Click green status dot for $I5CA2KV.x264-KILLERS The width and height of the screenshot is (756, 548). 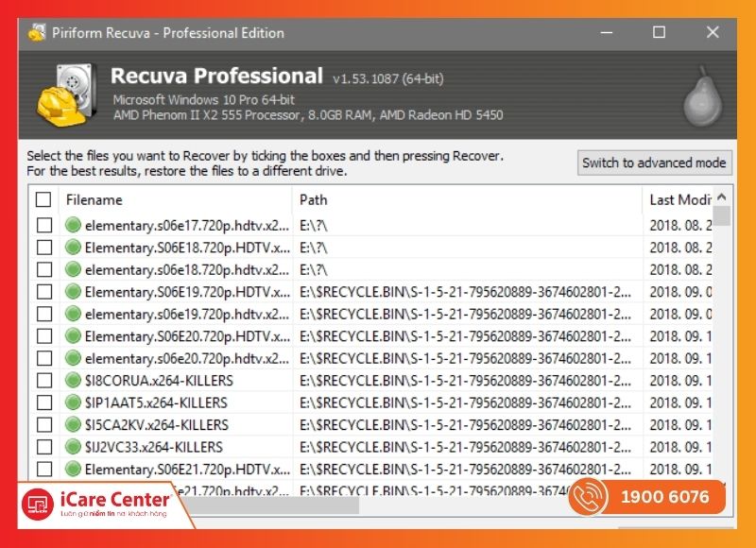(74, 425)
